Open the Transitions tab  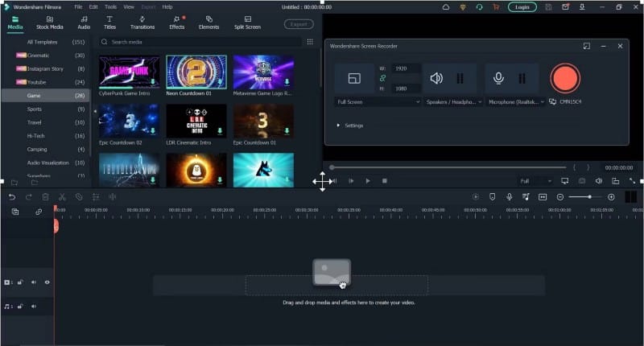(x=142, y=23)
